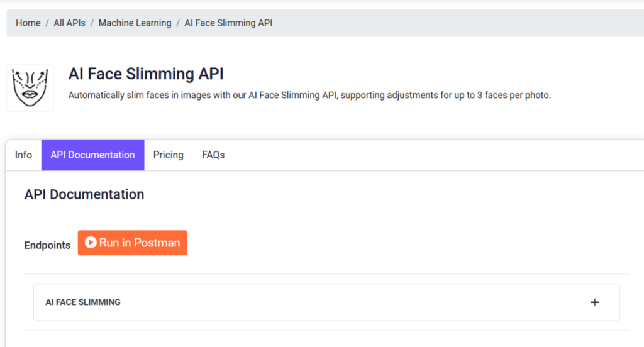Open the Pricing tab

point(169,155)
